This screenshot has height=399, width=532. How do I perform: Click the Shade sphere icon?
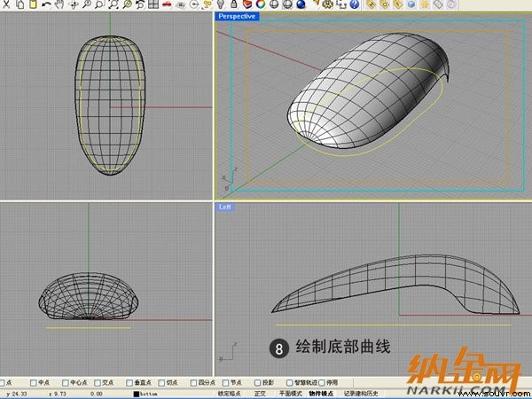pyautogui.click(x=274, y=4)
